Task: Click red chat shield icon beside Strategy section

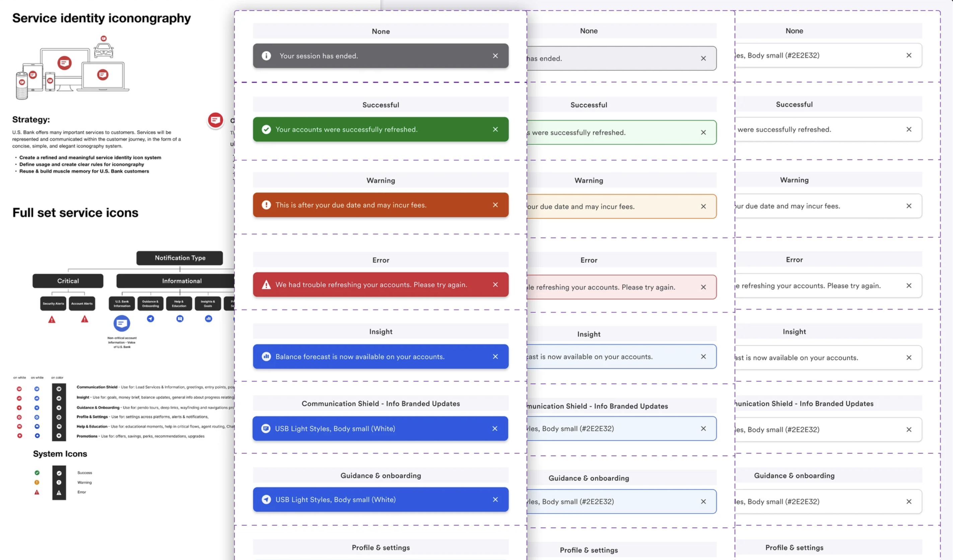Action: click(x=215, y=121)
